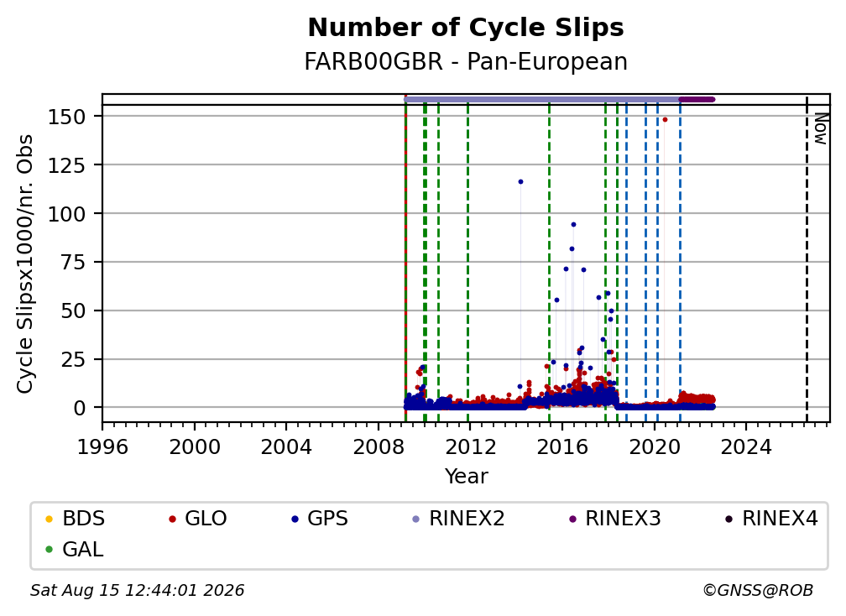
Task: Click the y-axis title Cycle Slipsx1000/nr. Obs
Action: (25, 264)
